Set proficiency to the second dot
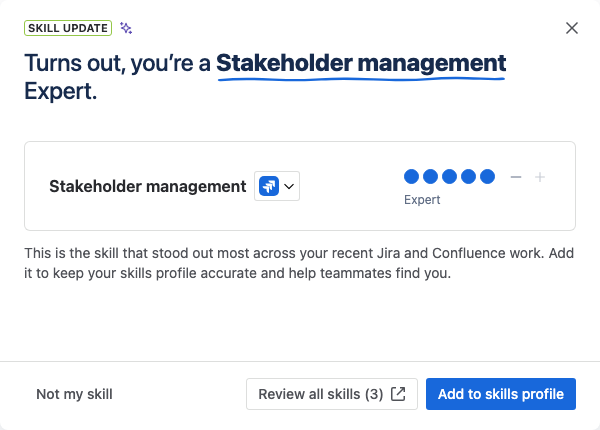 tap(430, 177)
